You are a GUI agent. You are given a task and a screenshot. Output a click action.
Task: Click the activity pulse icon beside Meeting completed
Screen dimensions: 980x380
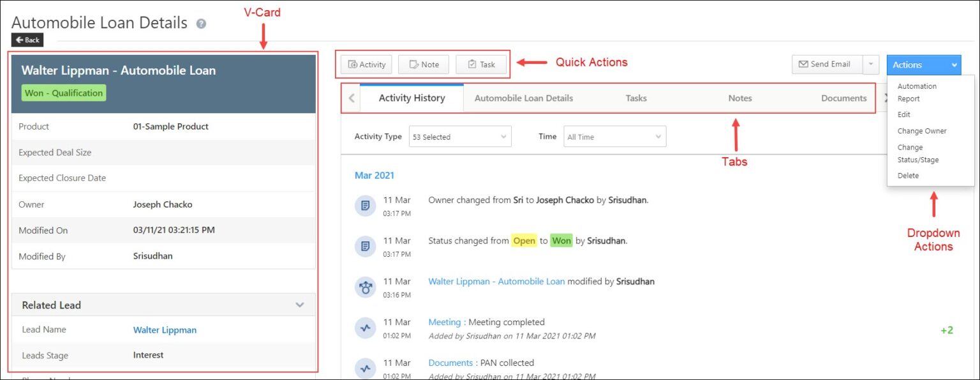click(365, 328)
